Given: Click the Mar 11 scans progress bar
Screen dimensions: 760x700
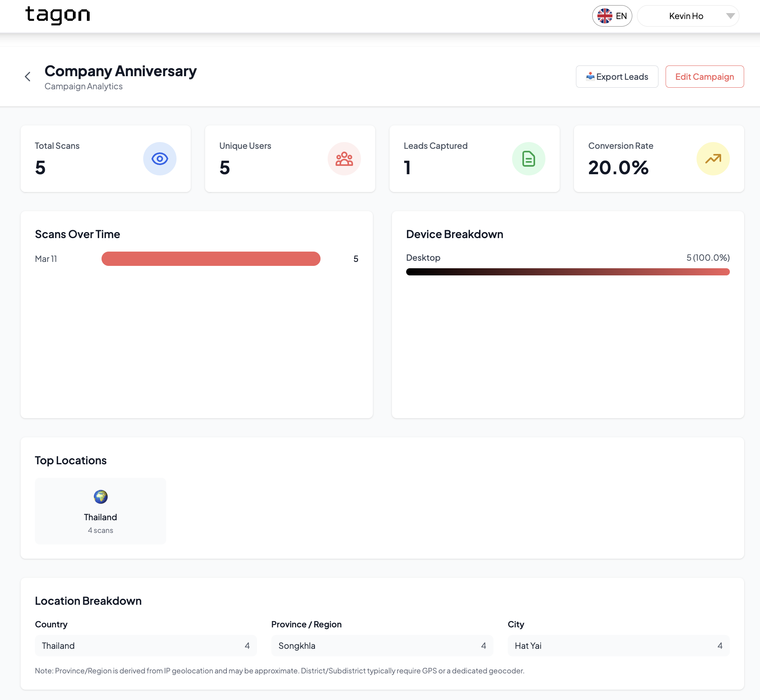Looking at the screenshot, I should tap(211, 259).
